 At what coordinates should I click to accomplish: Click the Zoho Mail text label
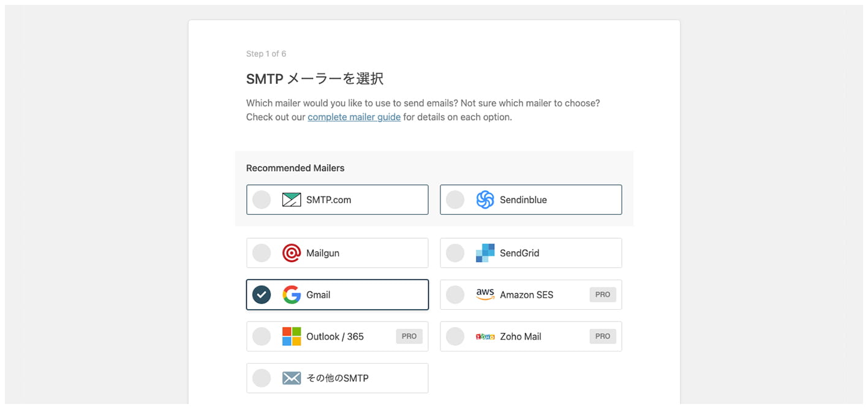521,336
